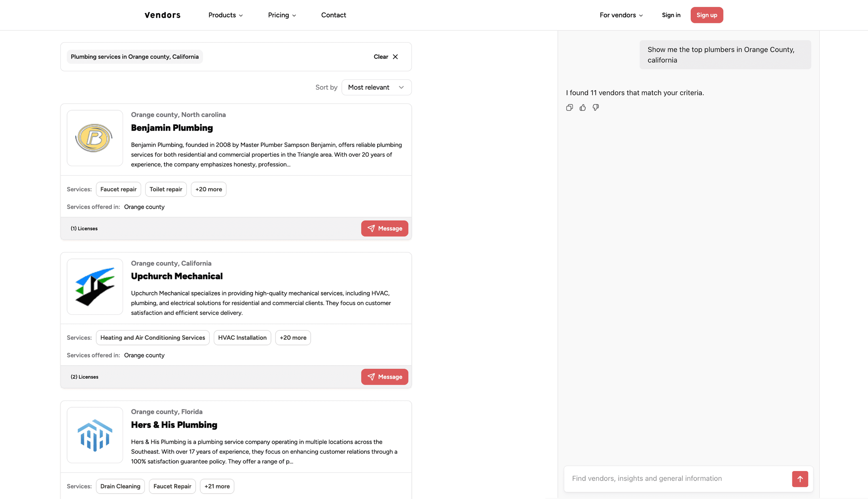Screen dimensions: 868x499
Task: Go to the Contact page
Action: click(x=333, y=15)
